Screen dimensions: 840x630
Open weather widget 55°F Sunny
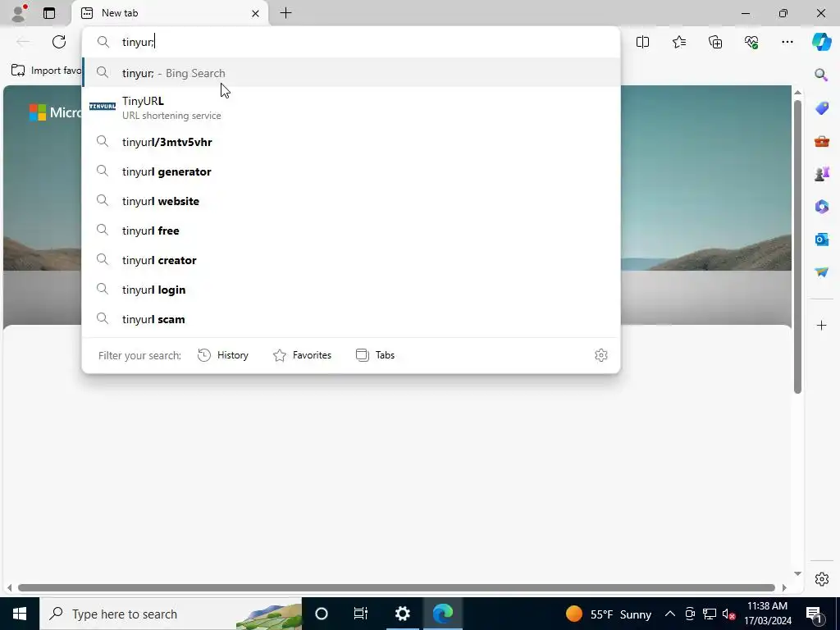(x=609, y=614)
